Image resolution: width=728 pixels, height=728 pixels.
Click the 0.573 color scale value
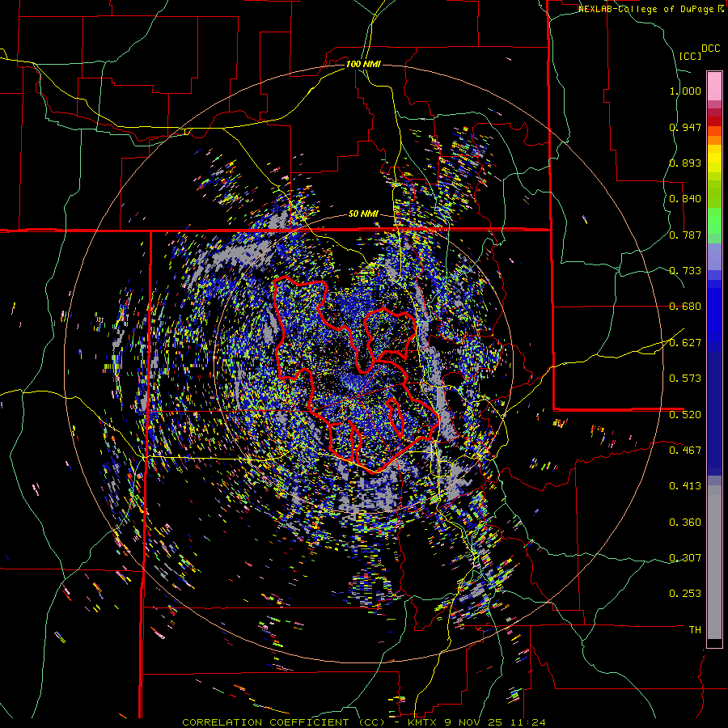[685, 379]
